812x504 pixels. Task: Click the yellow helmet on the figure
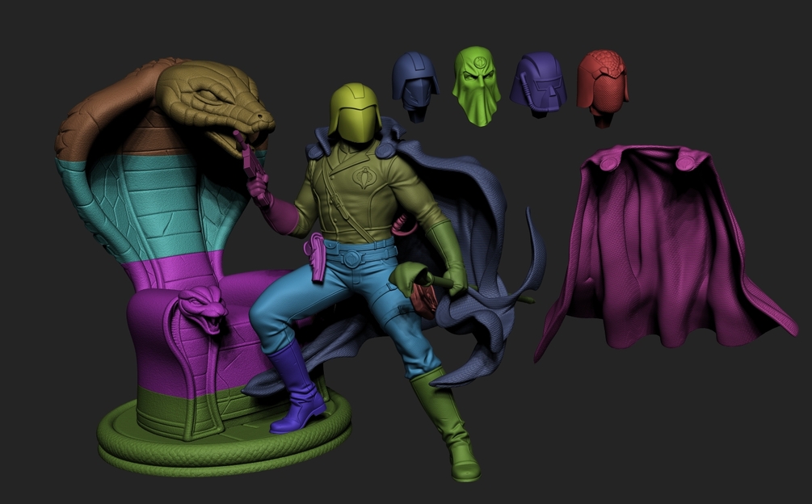pyautogui.click(x=356, y=113)
